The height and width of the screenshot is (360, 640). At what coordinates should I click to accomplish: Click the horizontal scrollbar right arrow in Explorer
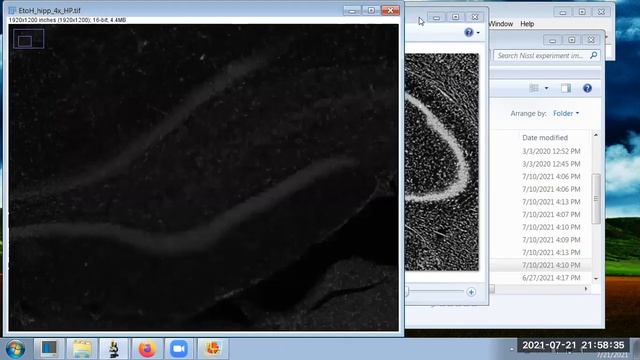(586, 289)
